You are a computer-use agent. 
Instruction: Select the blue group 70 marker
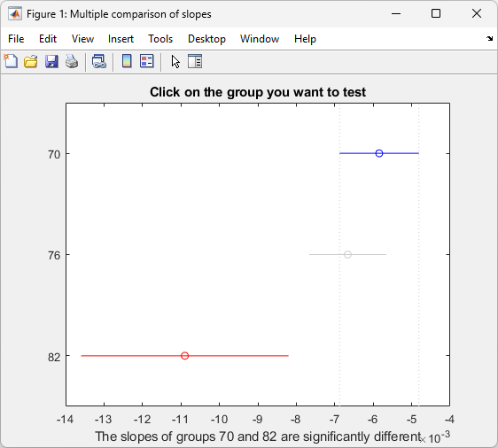[379, 153]
